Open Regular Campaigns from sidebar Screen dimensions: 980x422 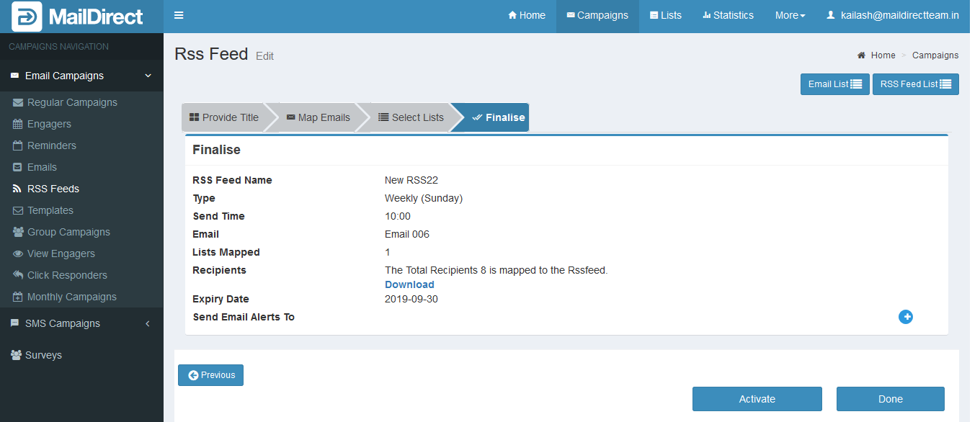click(71, 102)
